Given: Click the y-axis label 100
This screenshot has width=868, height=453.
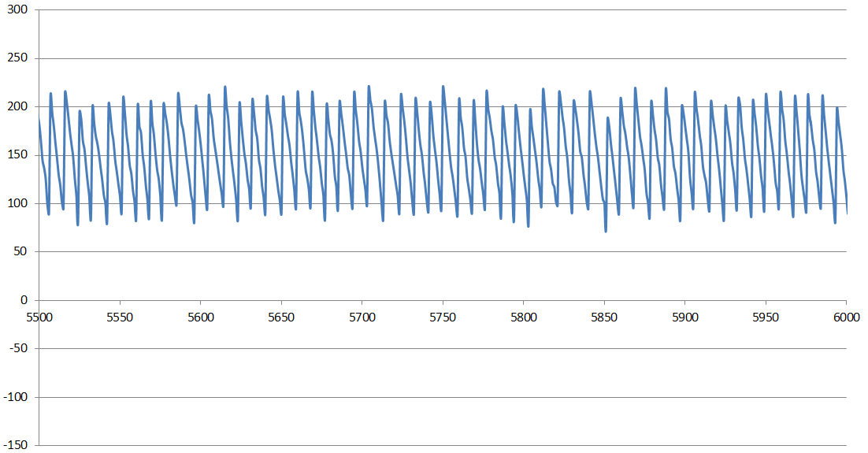Looking at the screenshot, I should pyautogui.click(x=17, y=203).
